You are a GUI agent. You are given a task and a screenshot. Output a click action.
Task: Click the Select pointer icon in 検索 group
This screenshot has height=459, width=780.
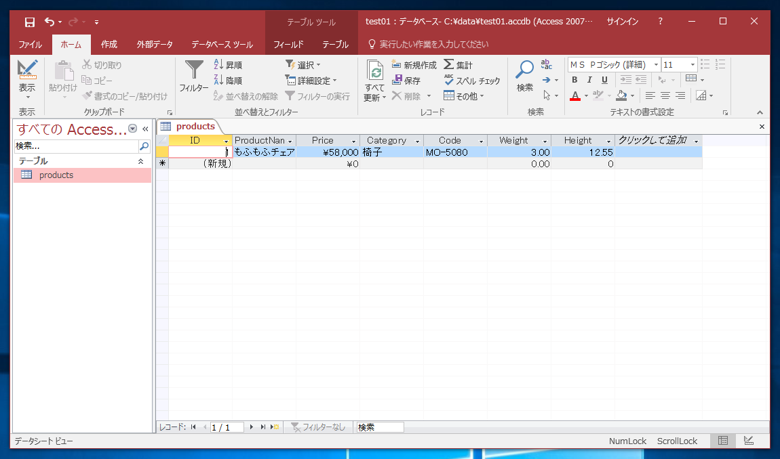[547, 95]
